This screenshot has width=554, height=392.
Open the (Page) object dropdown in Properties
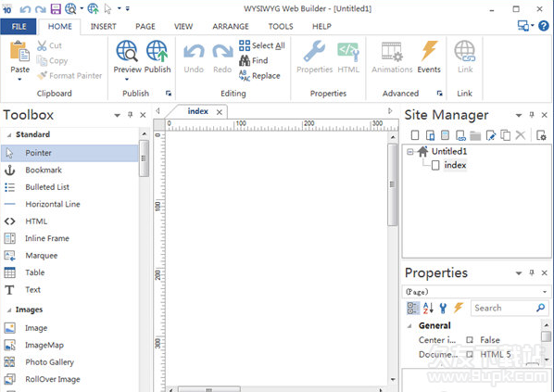(x=545, y=292)
